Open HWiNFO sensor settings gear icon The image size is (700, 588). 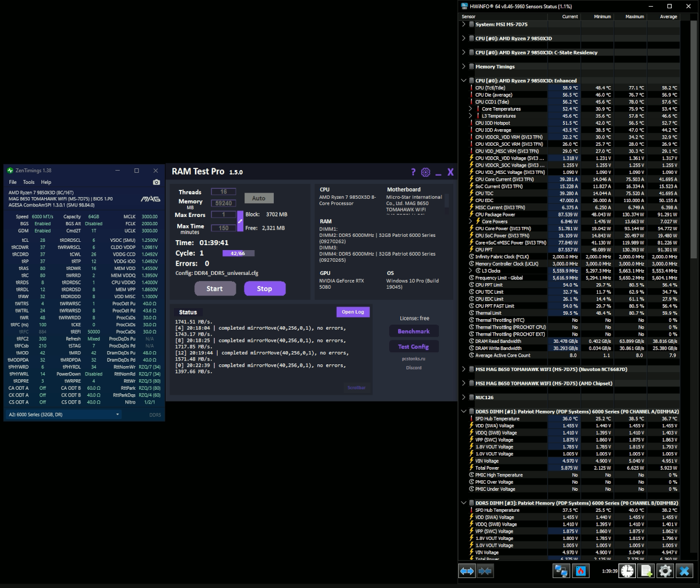[665, 571]
